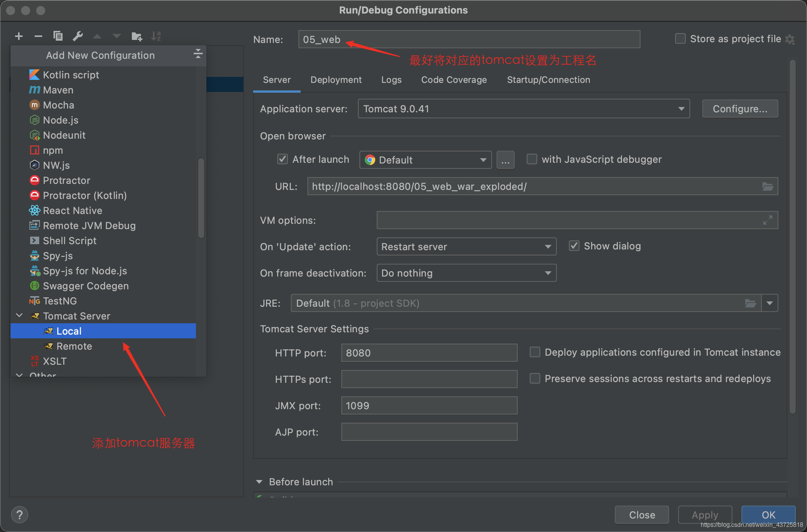Click the Configure... button

pyautogui.click(x=740, y=109)
